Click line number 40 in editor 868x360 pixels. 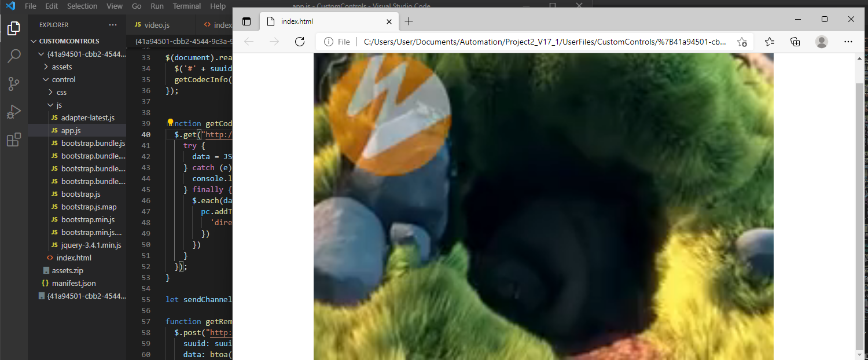[145, 134]
